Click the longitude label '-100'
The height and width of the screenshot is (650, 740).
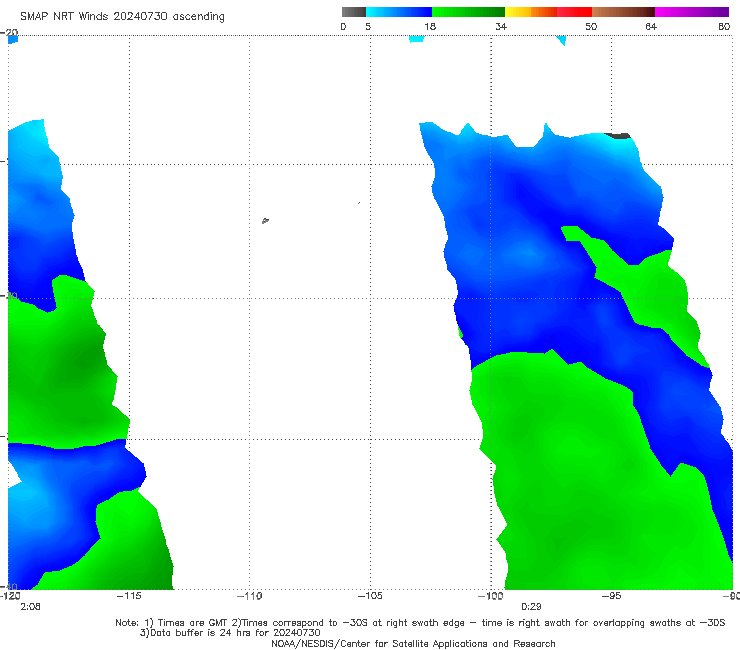[x=490, y=596]
